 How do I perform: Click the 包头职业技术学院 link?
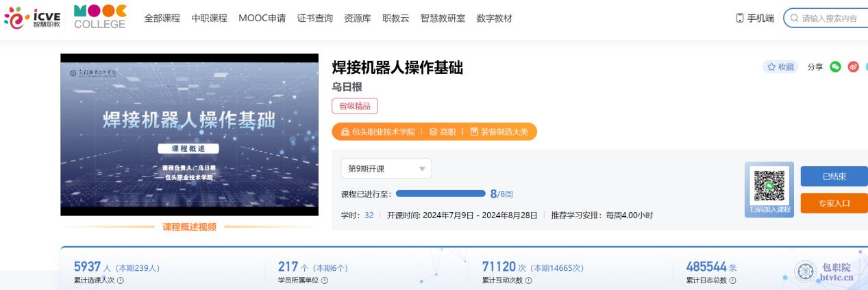(384, 132)
